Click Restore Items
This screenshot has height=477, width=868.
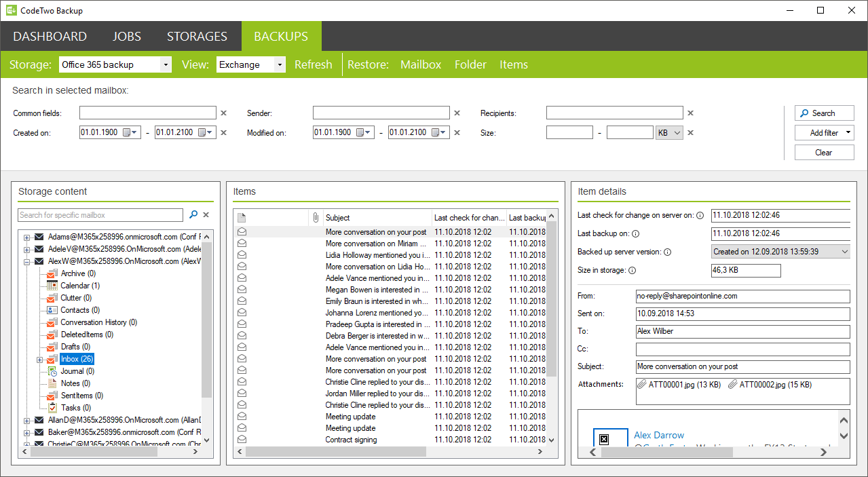[514, 64]
